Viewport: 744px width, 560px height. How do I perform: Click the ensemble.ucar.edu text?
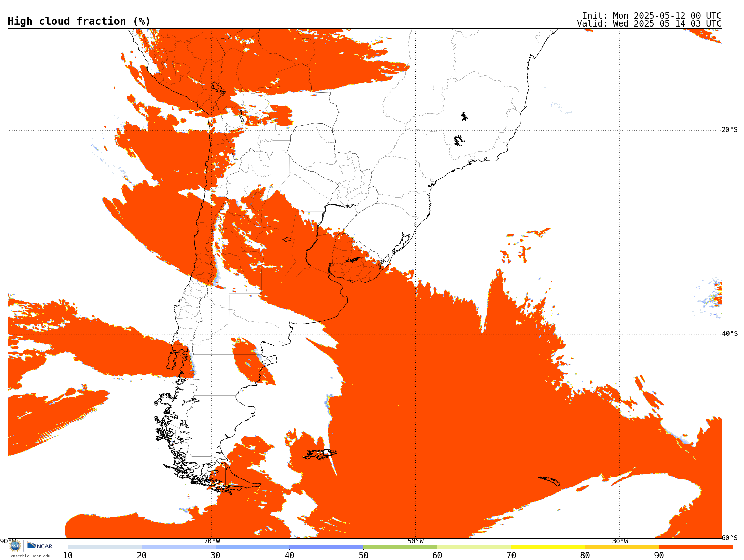pos(31,556)
